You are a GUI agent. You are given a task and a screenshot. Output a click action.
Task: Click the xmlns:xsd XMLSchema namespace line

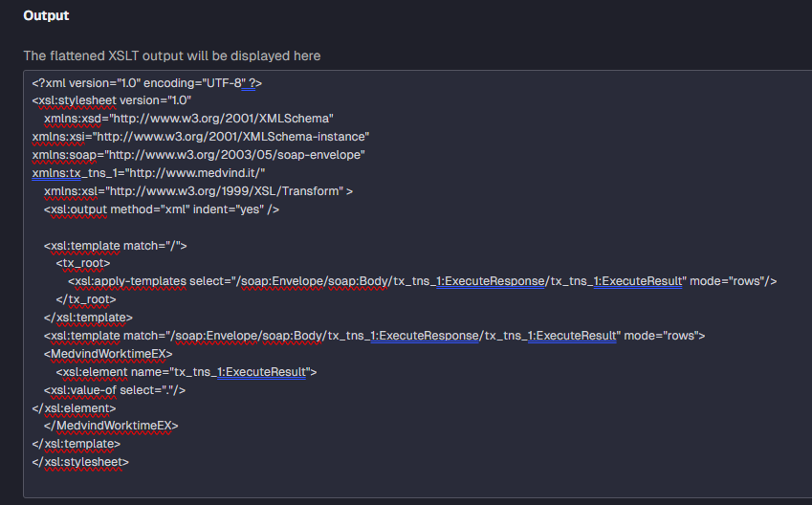click(x=188, y=119)
